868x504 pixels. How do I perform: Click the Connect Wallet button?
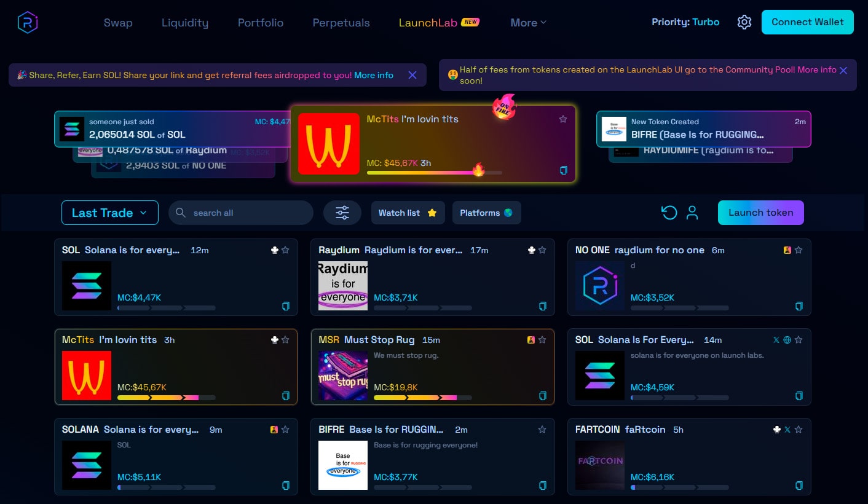coord(808,22)
